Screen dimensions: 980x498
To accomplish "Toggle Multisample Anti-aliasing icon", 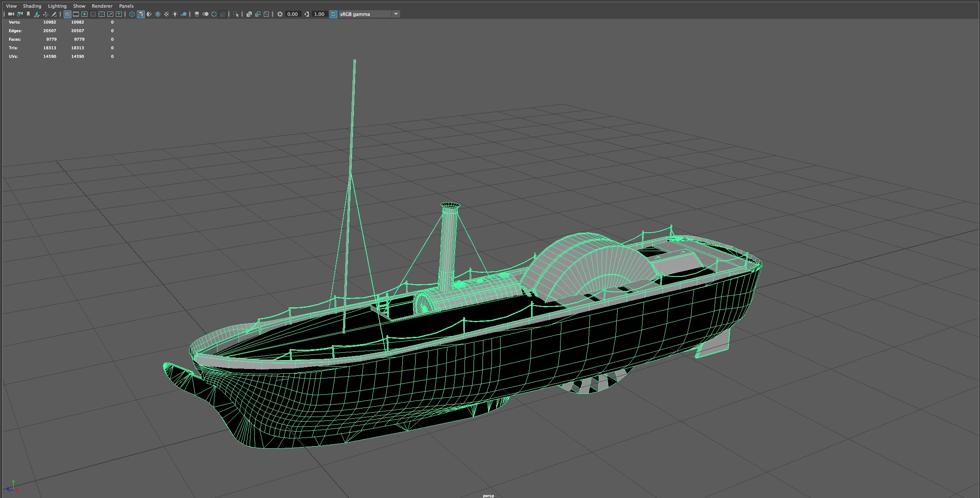I will pyautogui.click(x=214, y=14).
